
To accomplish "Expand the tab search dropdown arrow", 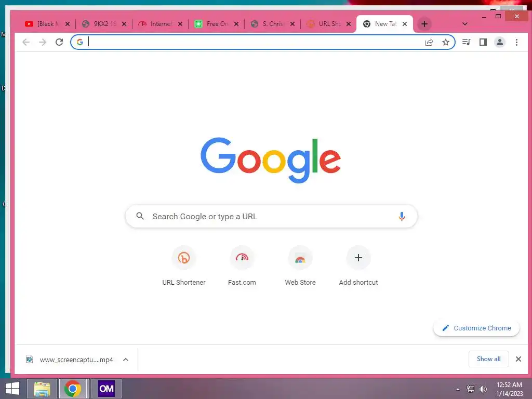I will [465, 24].
